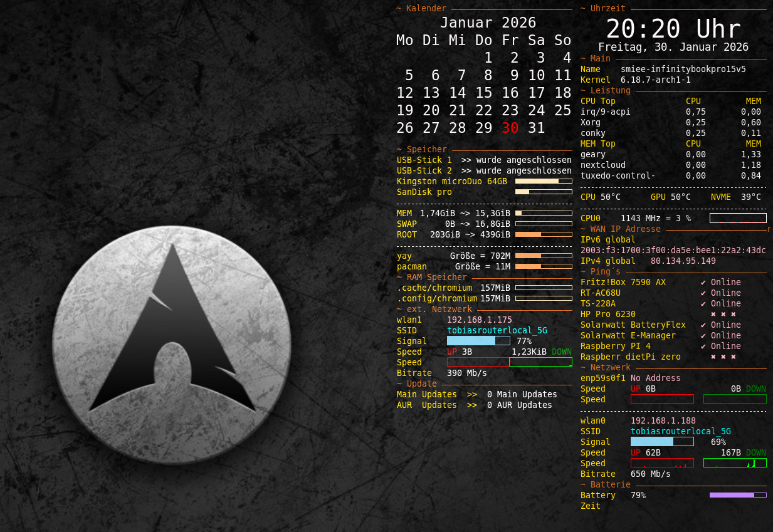Click the checkmark next to TS-228A
The width and height of the screenshot is (773, 532).
tap(703, 304)
